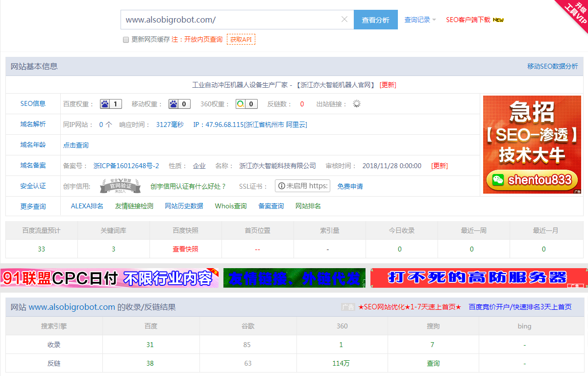The width and height of the screenshot is (588, 376).
Task: Click 点击查询 for domain age
Action: pyautogui.click(x=75, y=145)
